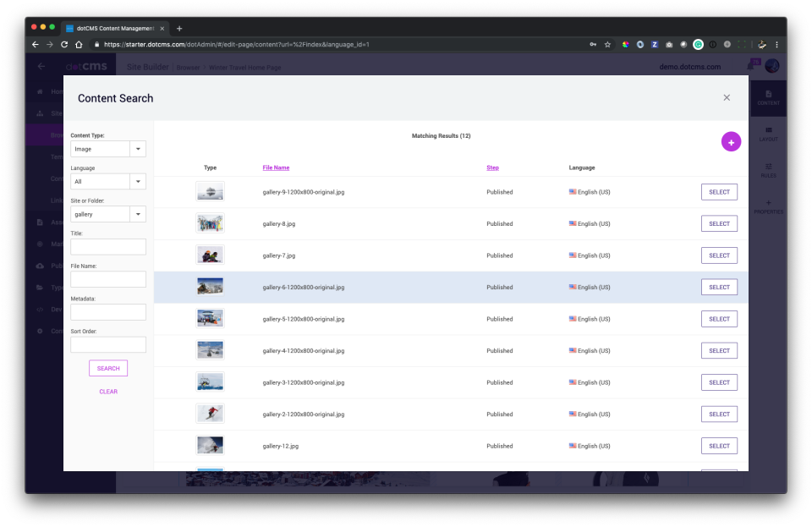Click the back arrow beside the dotCMS logo
This screenshot has width=812, height=527.
(41, 65)
